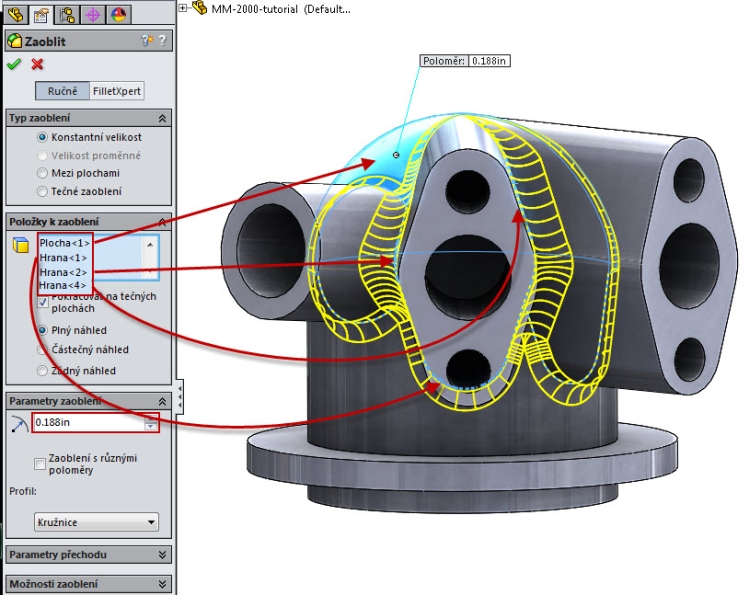
Task: Click the radius spinner on 0.188in field
Action: (x=151, y=423)
